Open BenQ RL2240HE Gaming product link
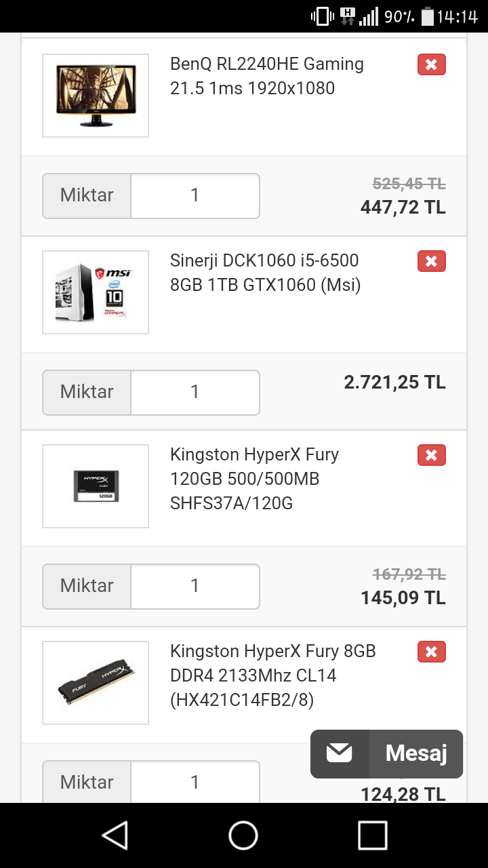This screenshot has width=488, height=868. (267, 76)
